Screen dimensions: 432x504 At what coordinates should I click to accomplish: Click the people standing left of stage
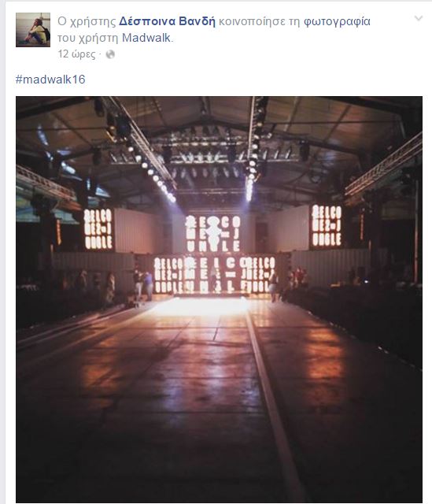[x=143, y=285]
